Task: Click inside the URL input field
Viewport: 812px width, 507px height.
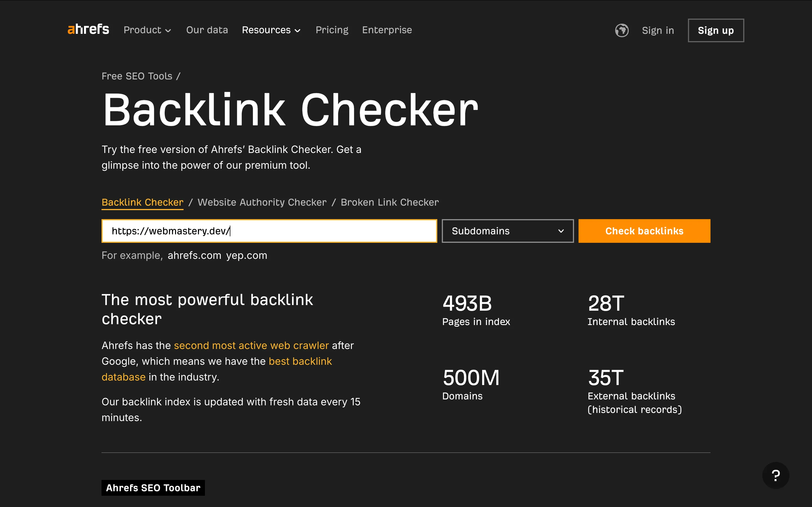Action: point(268,231)
